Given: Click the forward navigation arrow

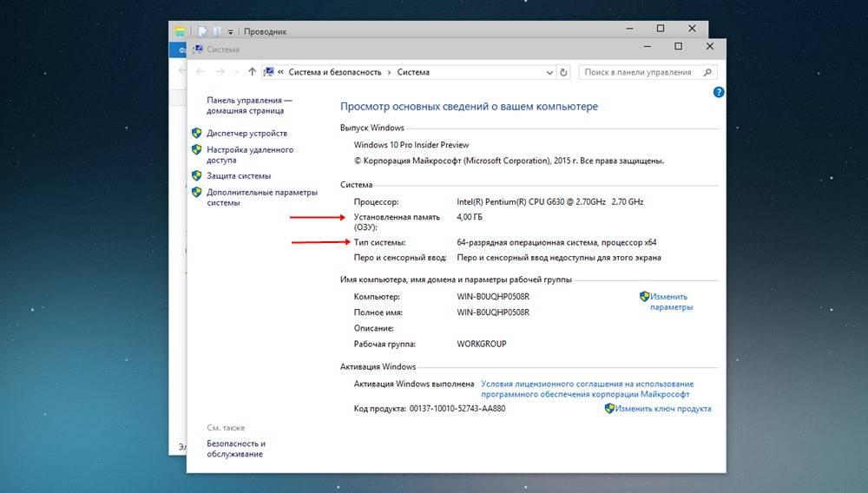Looking at the screenshot, I should click(220, 71).
